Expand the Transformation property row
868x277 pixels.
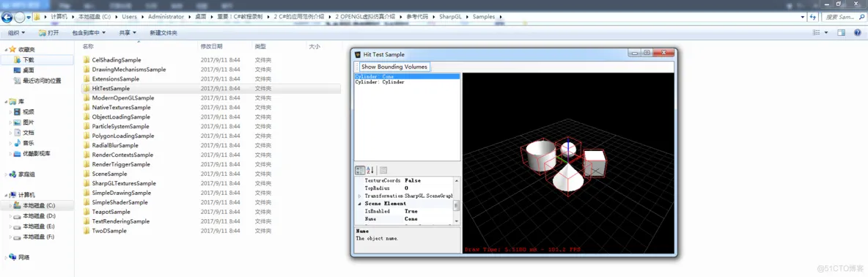tap(360, 196)
